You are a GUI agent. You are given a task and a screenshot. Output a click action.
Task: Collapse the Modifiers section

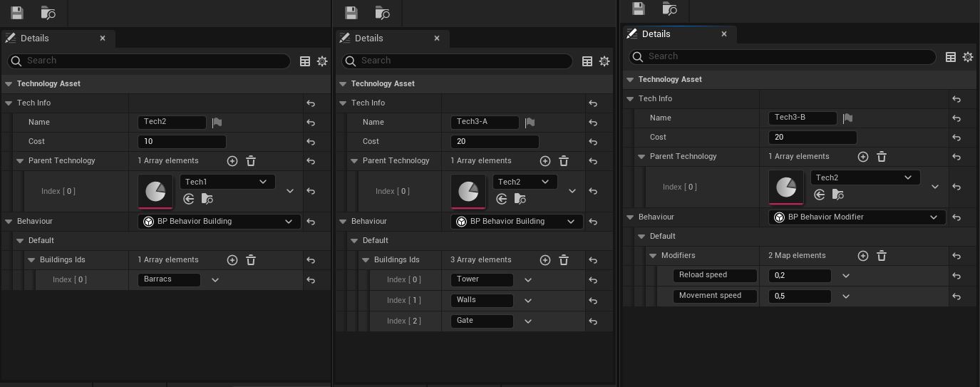pos(653,256)
